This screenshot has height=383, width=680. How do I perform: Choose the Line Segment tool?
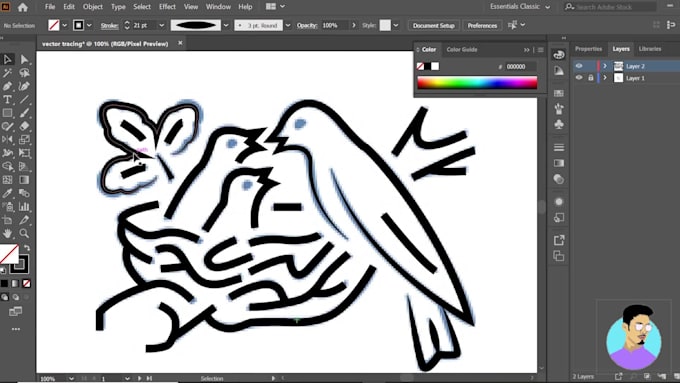click(24, 100)
